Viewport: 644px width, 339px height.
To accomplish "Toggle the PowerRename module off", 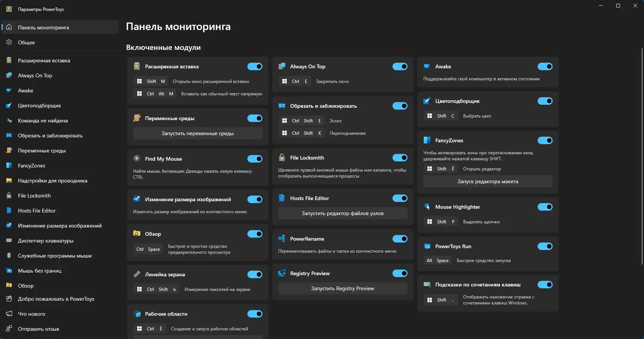I will (400, 239).
